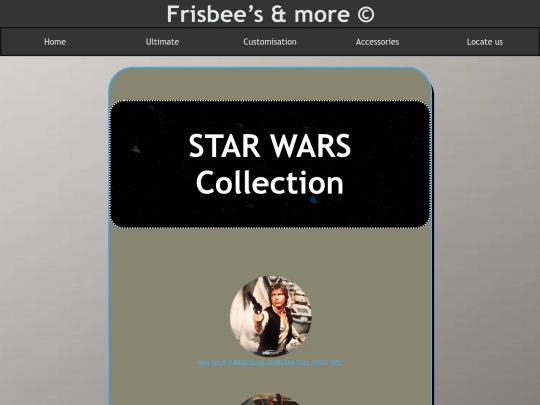540x405 pixels.
Task: Select the partially visible second disc image
Action: (x=270, y=399)
